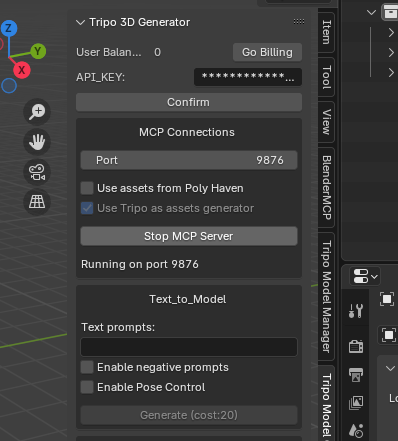Open the Render properties tab icon

(356, 346)
